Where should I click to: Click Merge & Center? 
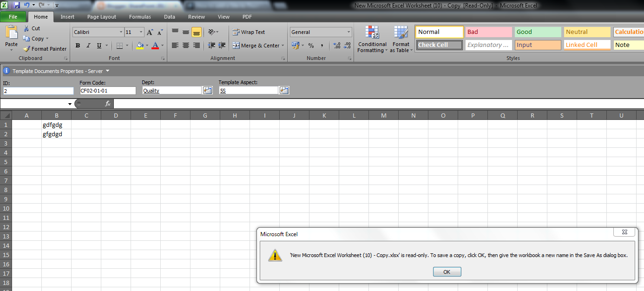pos(256,46)
